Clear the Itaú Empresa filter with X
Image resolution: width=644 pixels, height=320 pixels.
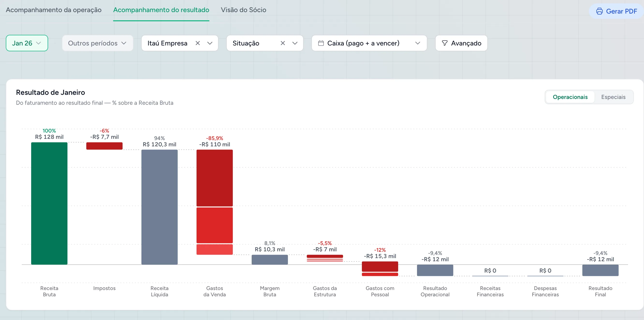coord(198,43)
